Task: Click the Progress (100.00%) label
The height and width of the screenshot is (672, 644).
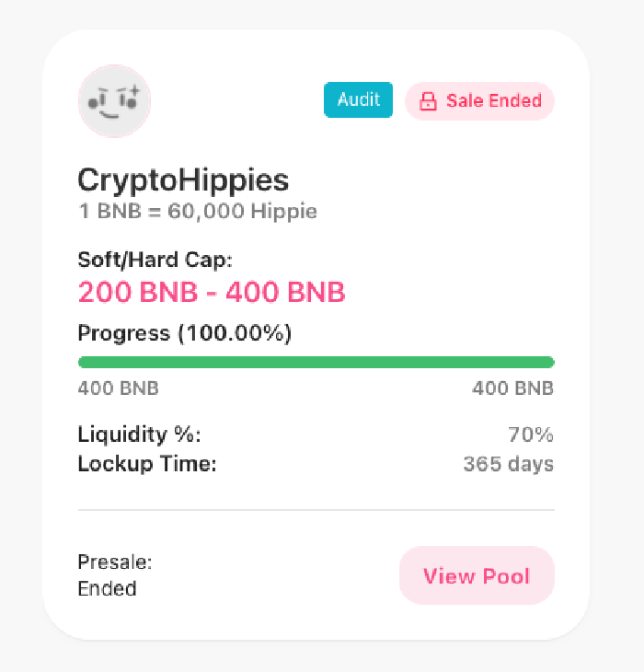Action: 185,333
